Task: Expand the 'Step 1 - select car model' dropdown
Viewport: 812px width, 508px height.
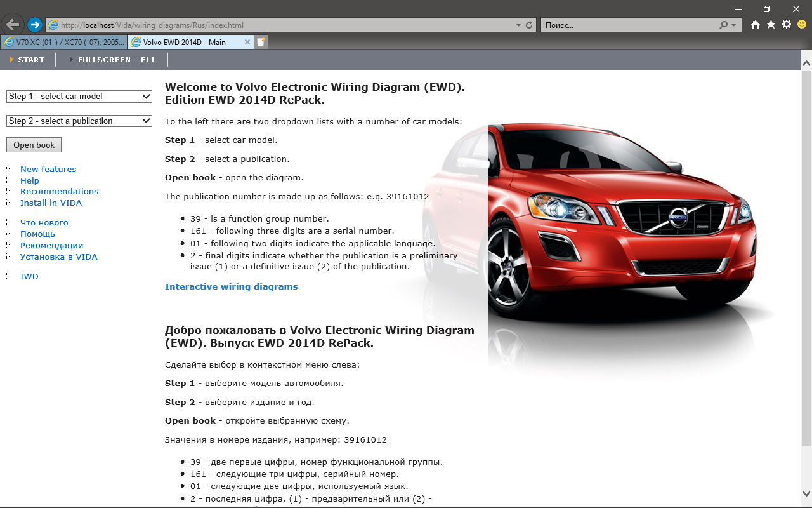Action: point(79,97)
